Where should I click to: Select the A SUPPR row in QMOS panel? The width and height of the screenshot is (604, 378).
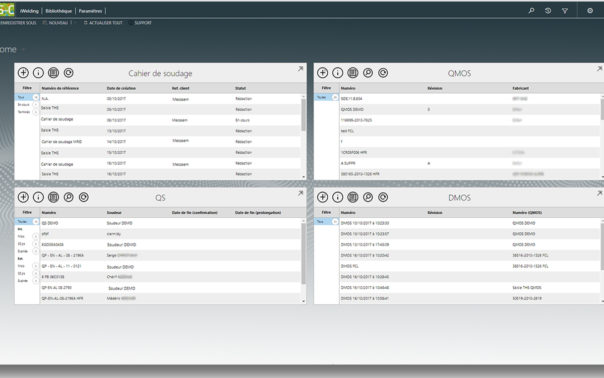tap(470, 163)
